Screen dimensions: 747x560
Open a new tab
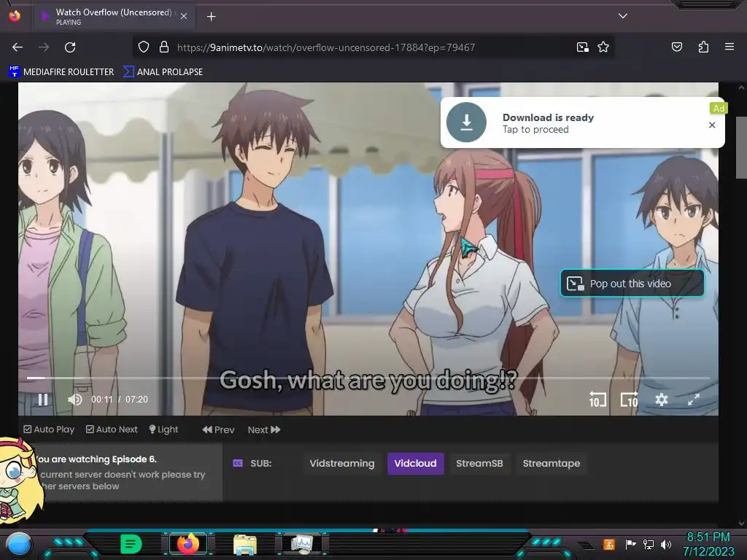pyautogui.click(x=211, y=17)
